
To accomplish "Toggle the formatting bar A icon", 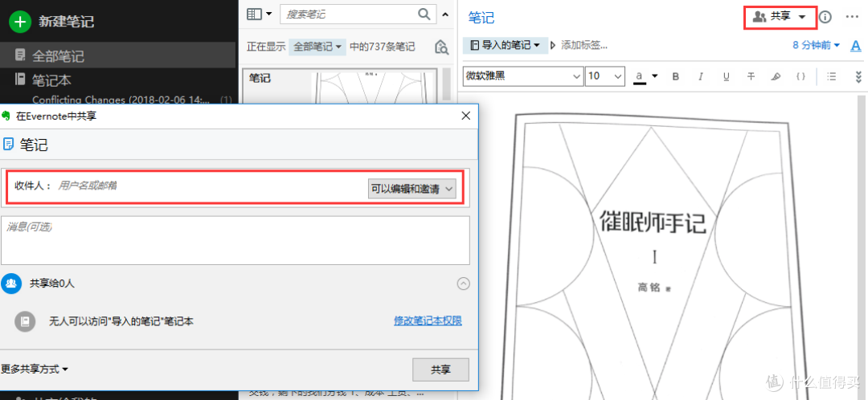I will [x=856, y=46].
